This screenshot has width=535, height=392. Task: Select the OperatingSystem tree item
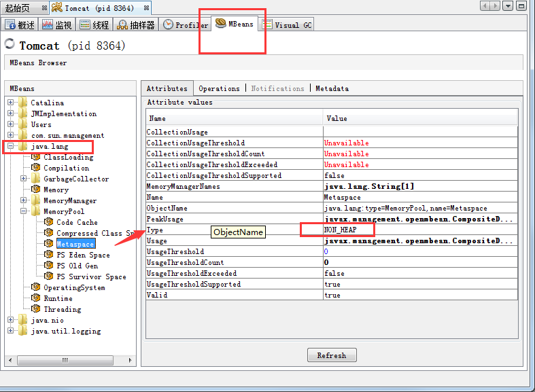click(x=74, y=287)
